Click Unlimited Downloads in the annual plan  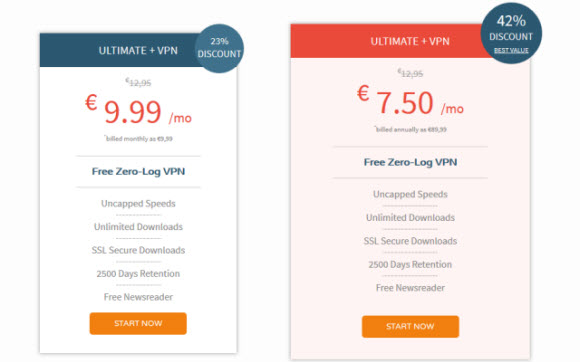[410, 218]
